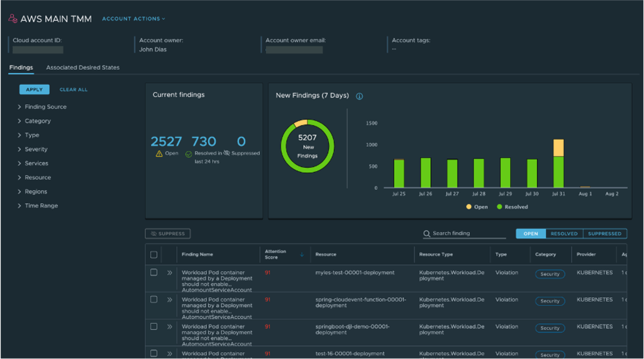The height and width of the screenshot is (359, 644).
Task: Click the Suppress button
Action: [167, 234]
